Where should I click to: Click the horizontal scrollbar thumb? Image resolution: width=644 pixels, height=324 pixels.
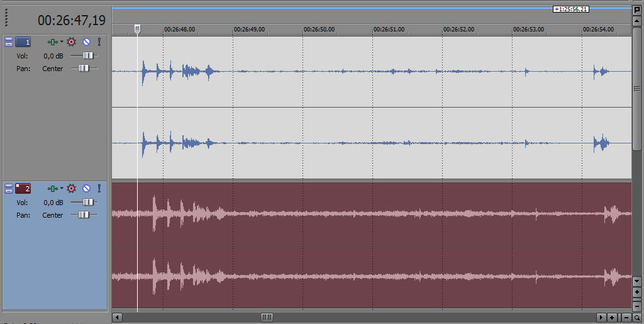click(x=267, y=318)
